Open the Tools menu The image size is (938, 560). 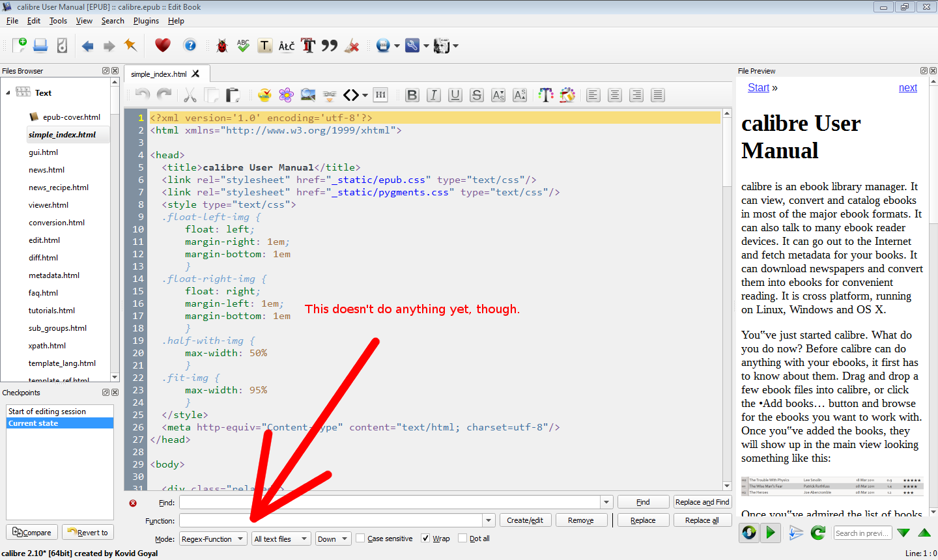tap(59, 21)
